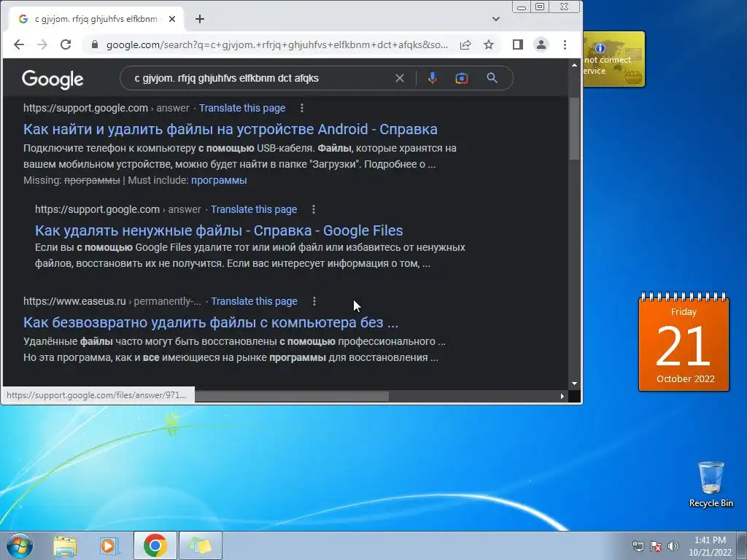Click the magnifier search button
Viewport: 747px width, 560px height.
[492, 78]
